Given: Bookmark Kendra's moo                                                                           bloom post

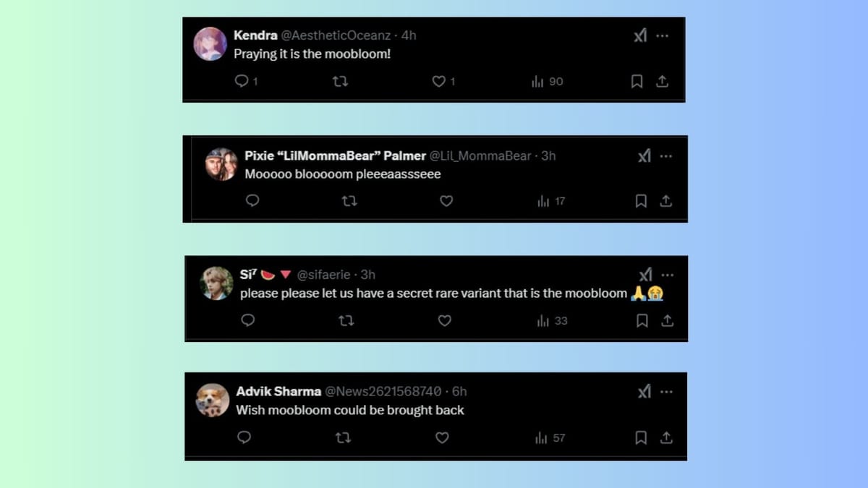Looking at the screenshot, I should pyautogui.click(x=637, y=82).
